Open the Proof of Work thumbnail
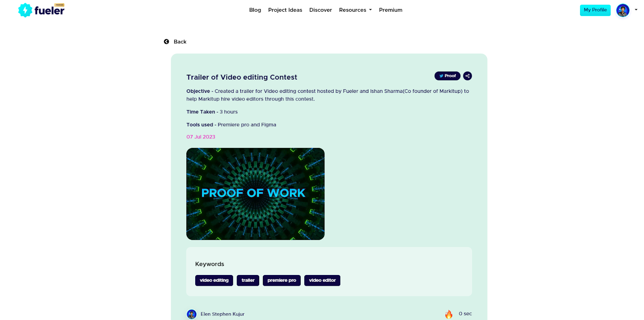Image resolution: width=644 pixels, height=320 pixels. [x=255, y=194]
